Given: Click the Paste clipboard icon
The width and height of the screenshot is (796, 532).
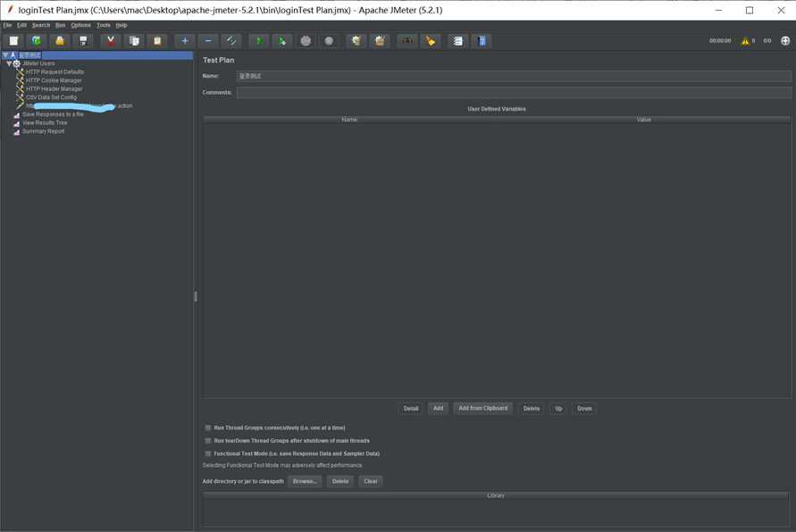Looking at the screenshot, I should tap(157, 41).
